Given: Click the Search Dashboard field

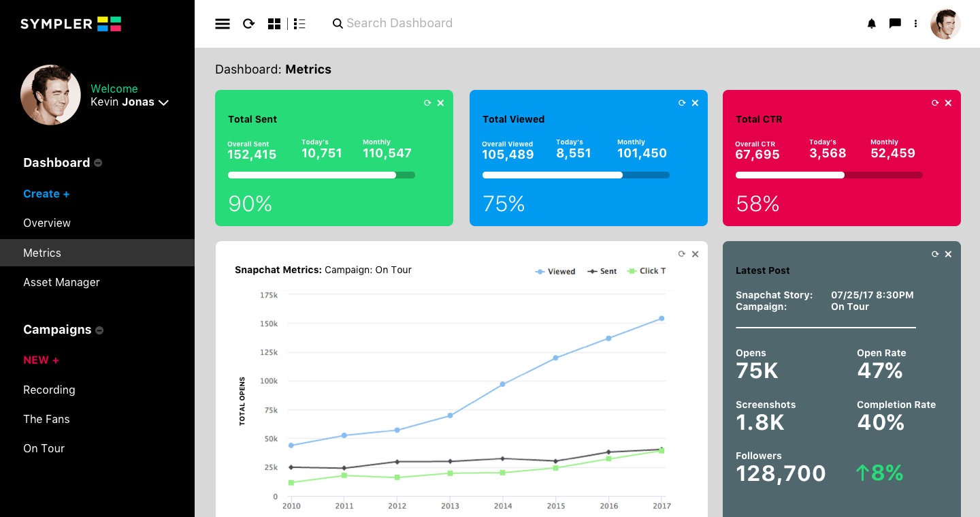Looking at the screenshot, I should (399, 24).
